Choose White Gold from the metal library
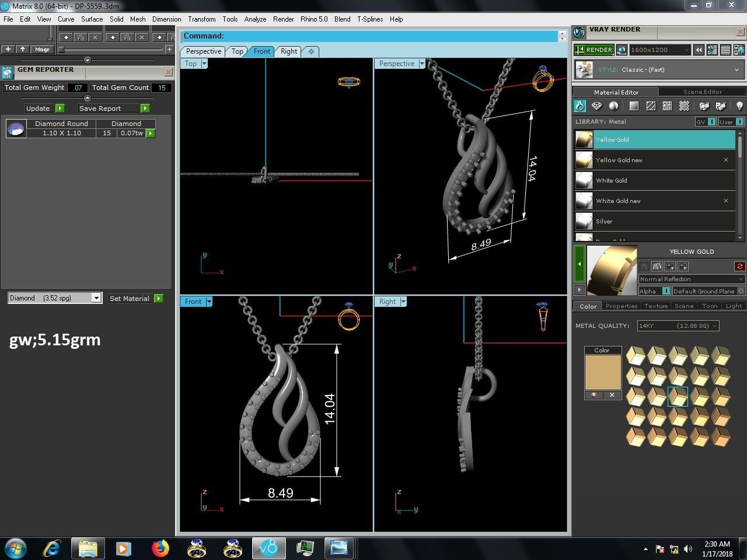 coord(655,180)
